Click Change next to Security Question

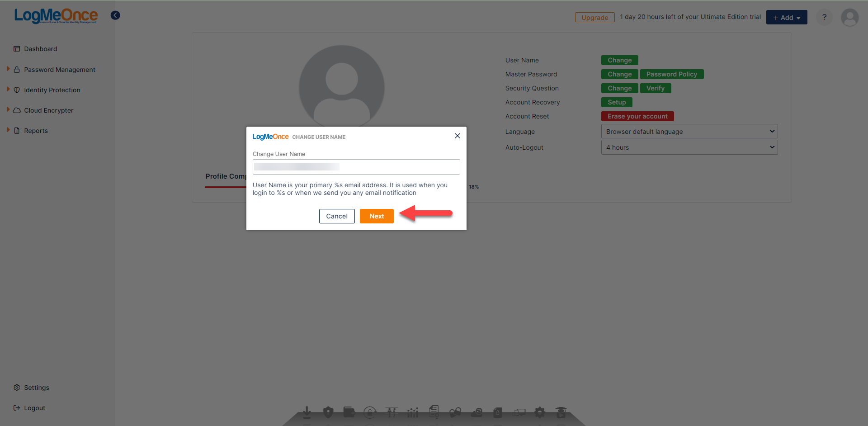click(619, 88)
